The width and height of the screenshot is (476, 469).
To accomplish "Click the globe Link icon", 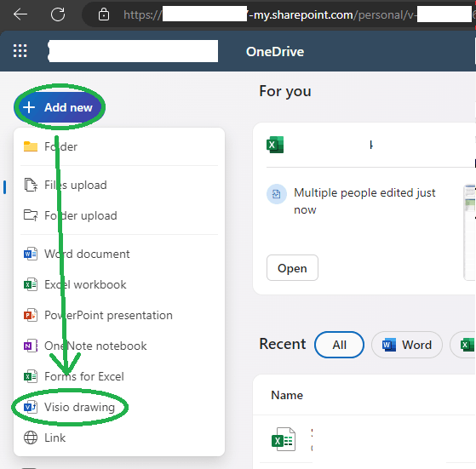I will (31, 438).
